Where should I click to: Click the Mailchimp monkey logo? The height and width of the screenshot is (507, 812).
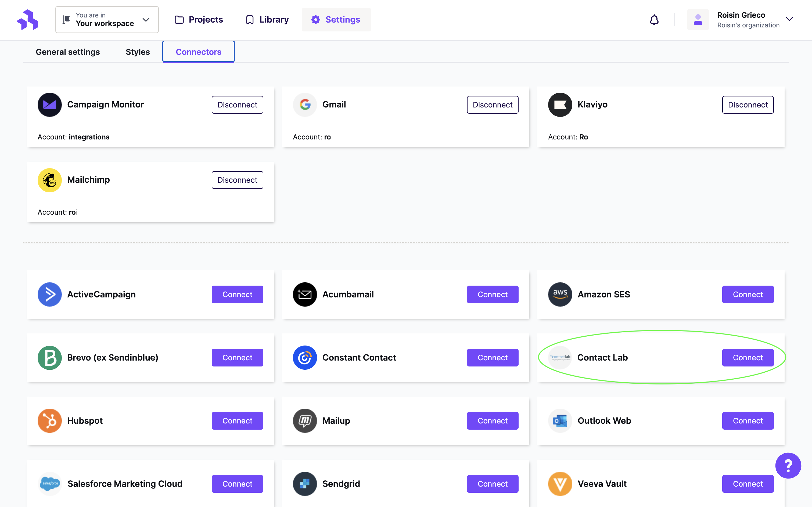50,180
